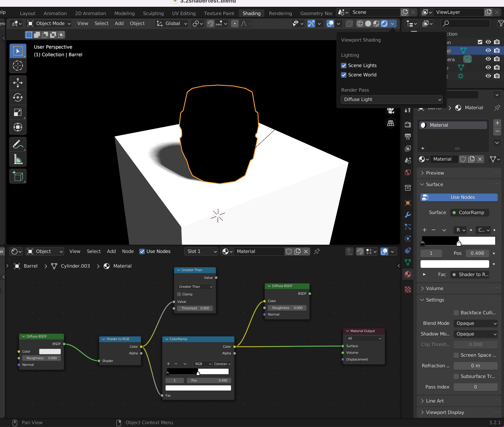
Task: Toggle Use Nodes checkbox in node editor
Action: 142,251
